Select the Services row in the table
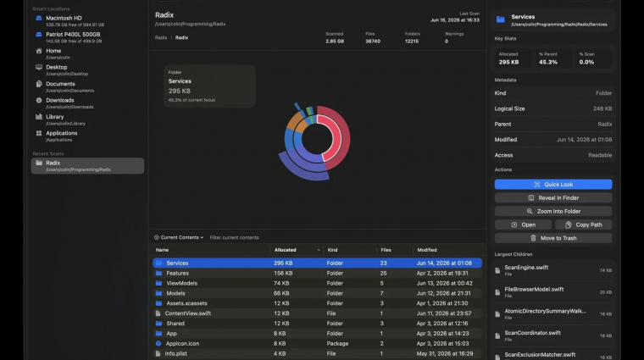The height and width of the screenshot is (360, 644). pos(317,263)
